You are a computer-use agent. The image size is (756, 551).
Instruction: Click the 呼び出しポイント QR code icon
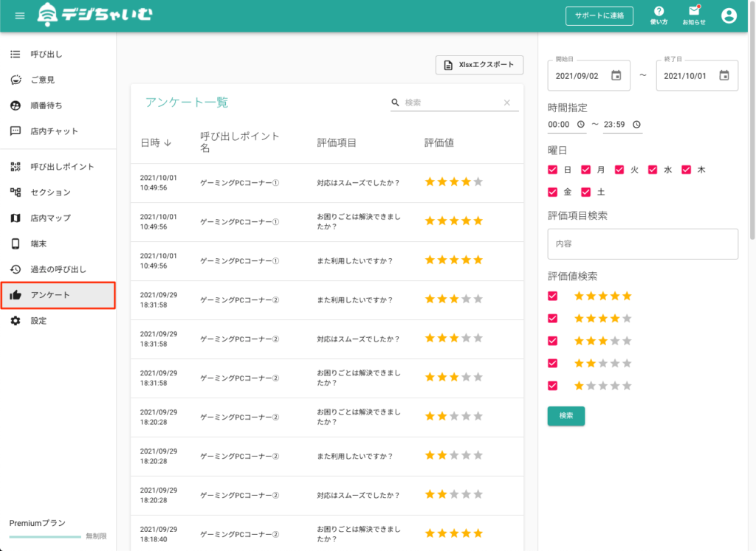pos(16,167)
